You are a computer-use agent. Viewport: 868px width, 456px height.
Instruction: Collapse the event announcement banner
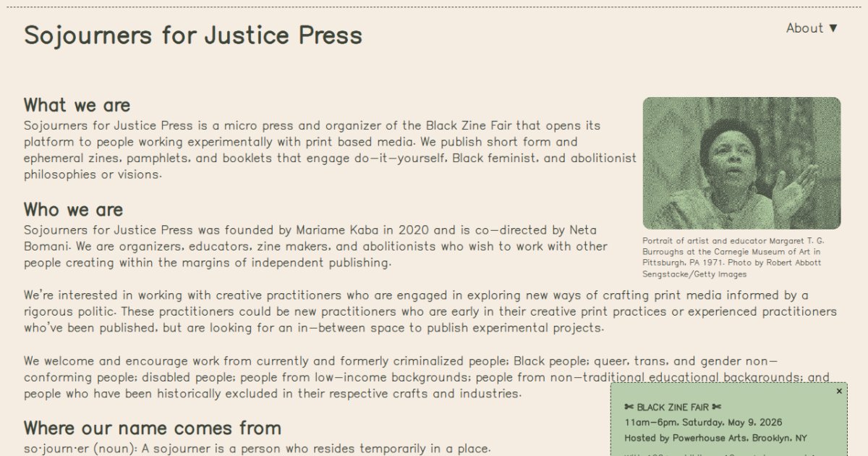click(839, 390)
